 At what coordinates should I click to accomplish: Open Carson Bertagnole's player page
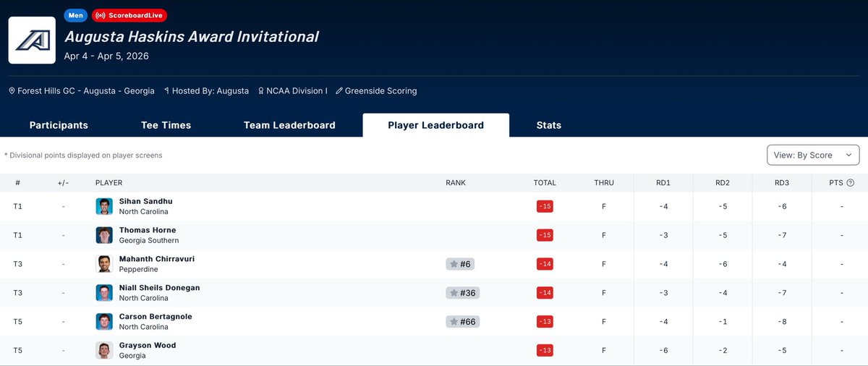point(156,317)
